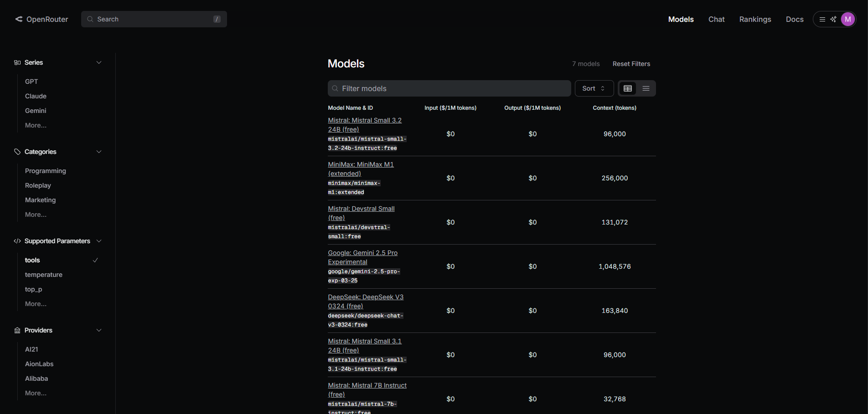
Task: Enable the top_p parameter filter
Action: click(33, 289)
